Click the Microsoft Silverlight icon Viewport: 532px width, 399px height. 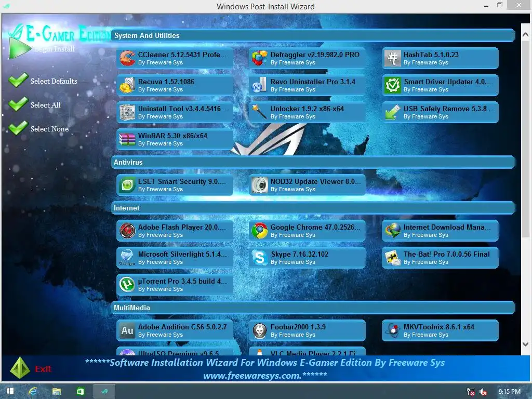[x=127, y=258]
